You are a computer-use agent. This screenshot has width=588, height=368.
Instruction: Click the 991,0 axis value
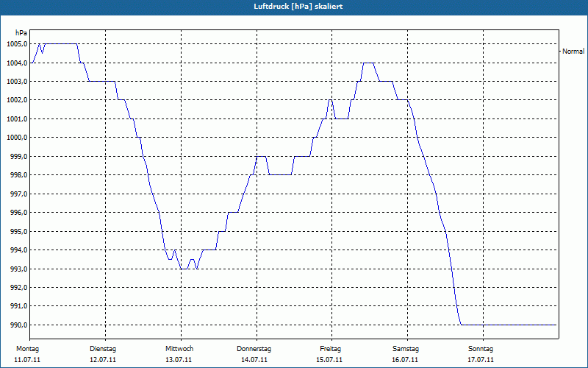18,306
